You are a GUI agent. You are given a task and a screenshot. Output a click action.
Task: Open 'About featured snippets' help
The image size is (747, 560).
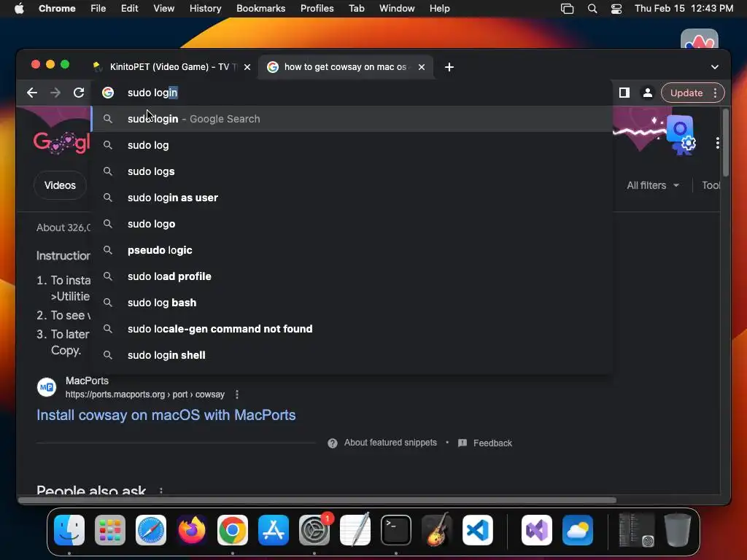click(x=382, y=443)
